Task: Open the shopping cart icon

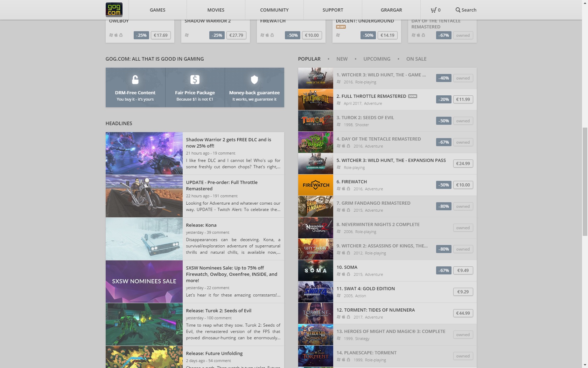Action: (434, 10)
